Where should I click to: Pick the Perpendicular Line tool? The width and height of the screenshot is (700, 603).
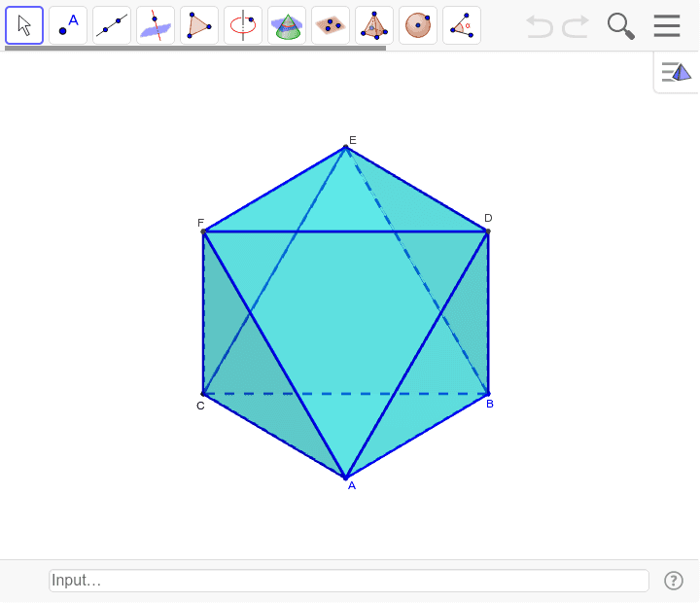point(156,25)
